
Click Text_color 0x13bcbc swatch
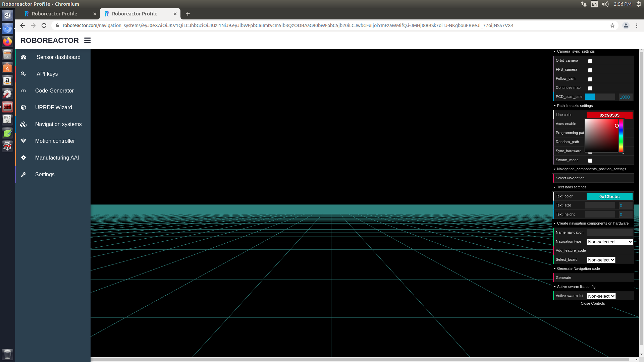(609, 196)
